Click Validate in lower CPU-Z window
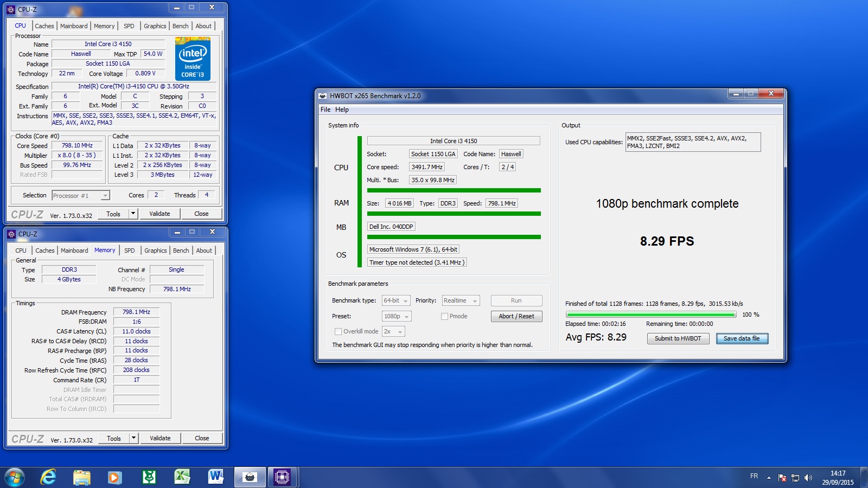Viewport: 868px width, 488px height. [x=160, y=438]
